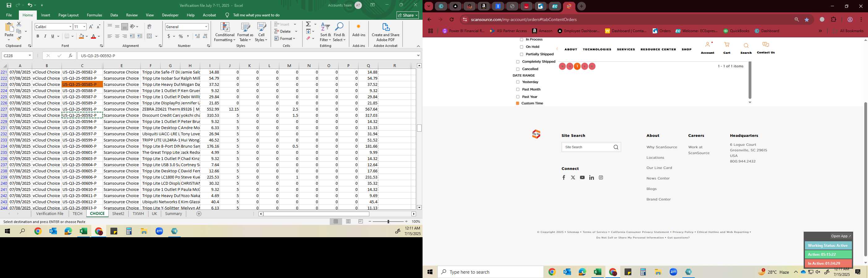Open font size dropdown
Viewport: 868px width, 278px height.
click(84, 27)
